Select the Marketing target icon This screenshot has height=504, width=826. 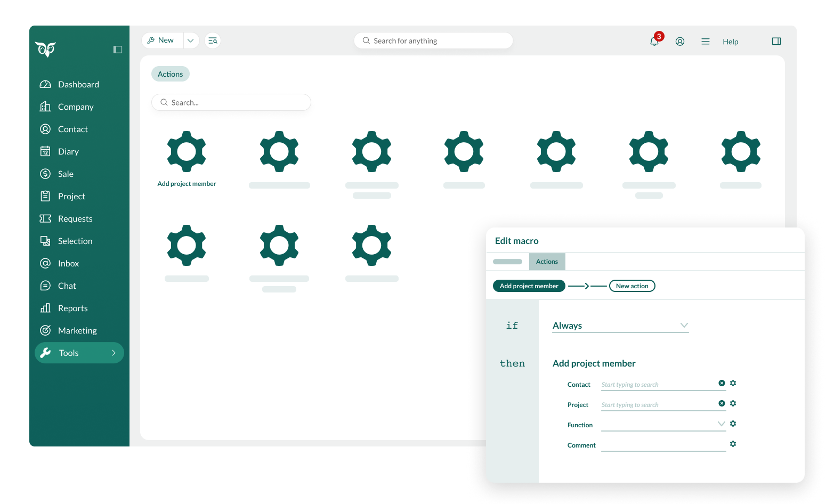click(x=46, y=330)
